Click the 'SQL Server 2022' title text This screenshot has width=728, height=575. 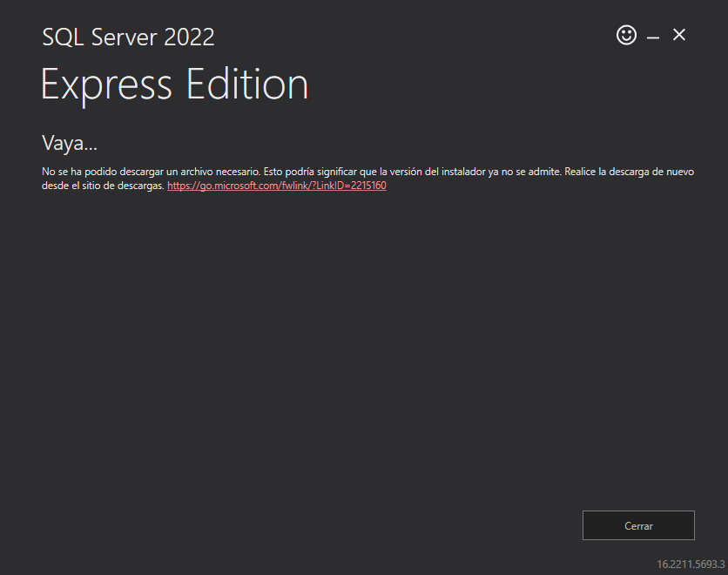click(x=129, y=37)
